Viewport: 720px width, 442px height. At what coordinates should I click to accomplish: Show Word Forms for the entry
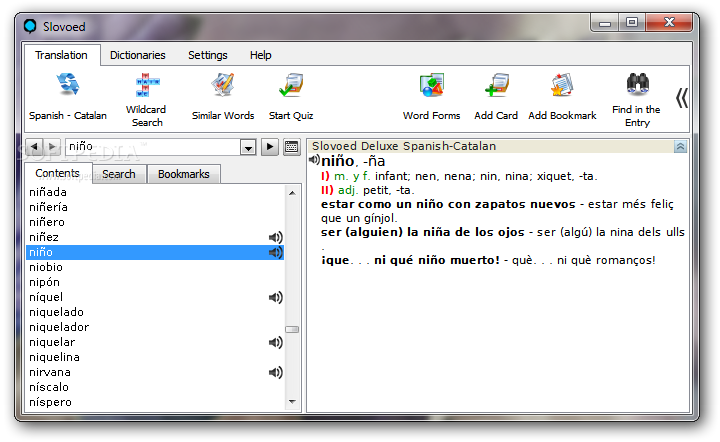(x=431, y=96)
